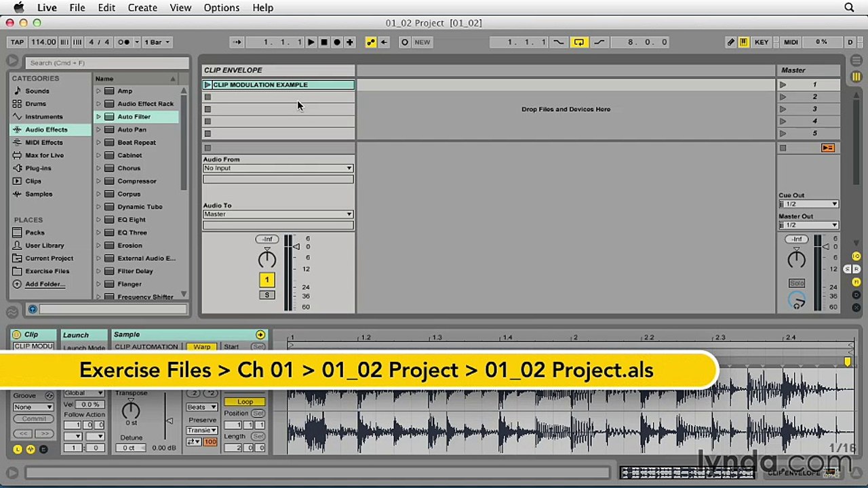The height and width of the screenshot is (488, 868).
Task: Click the Stop button in transport
Action: (323, 42)
